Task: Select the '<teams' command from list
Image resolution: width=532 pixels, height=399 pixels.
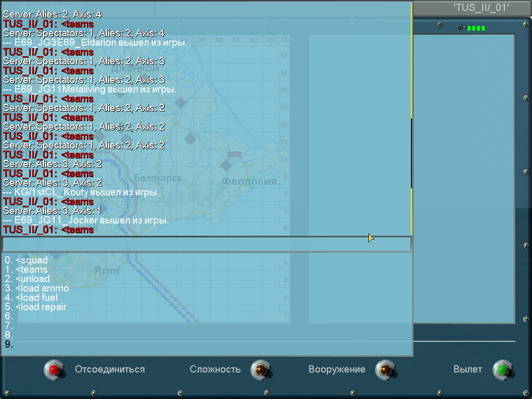Action: pyautogui.click(x=31, y=270)
